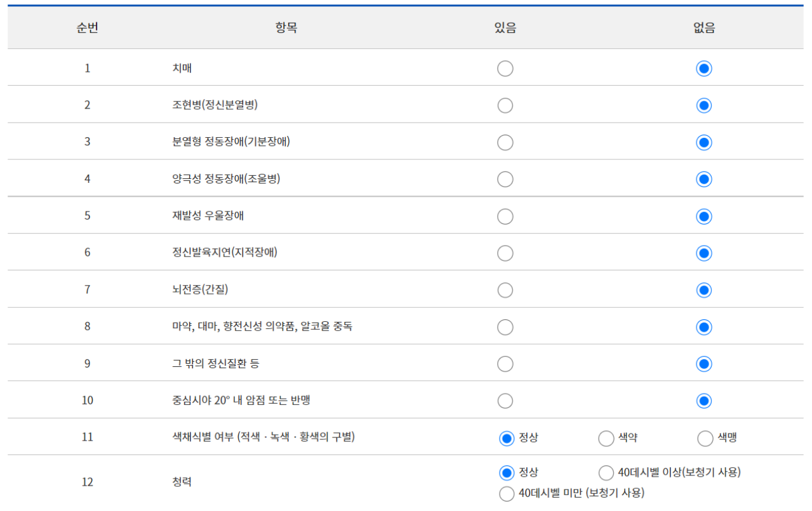Choose 색맹 for 색채식별 여부

[705, 437]
